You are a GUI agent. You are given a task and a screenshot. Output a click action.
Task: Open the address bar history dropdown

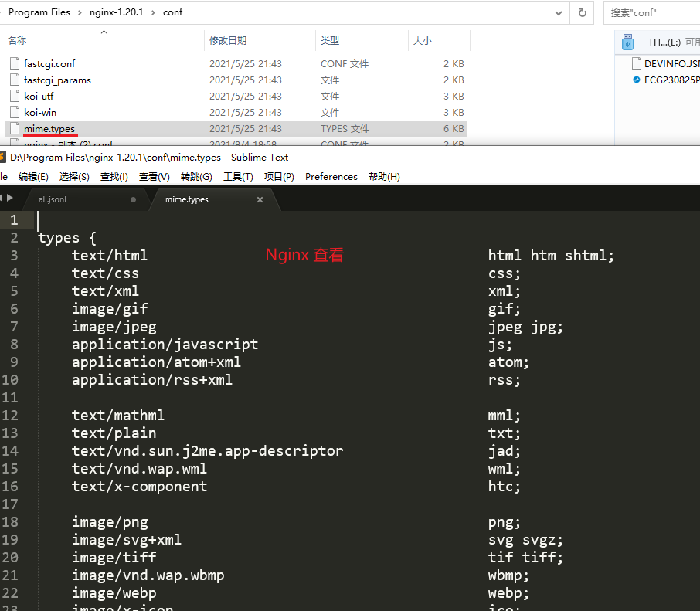coord(559,12)
